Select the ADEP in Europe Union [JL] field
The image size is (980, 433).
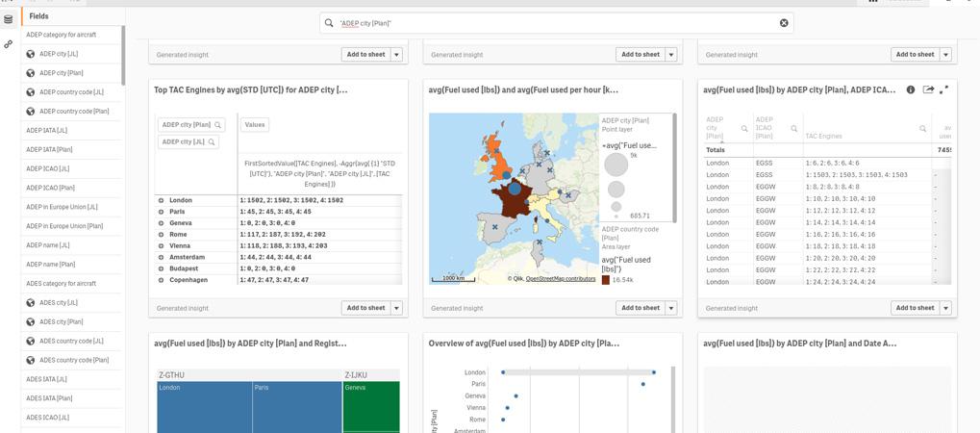pos(71,207)
